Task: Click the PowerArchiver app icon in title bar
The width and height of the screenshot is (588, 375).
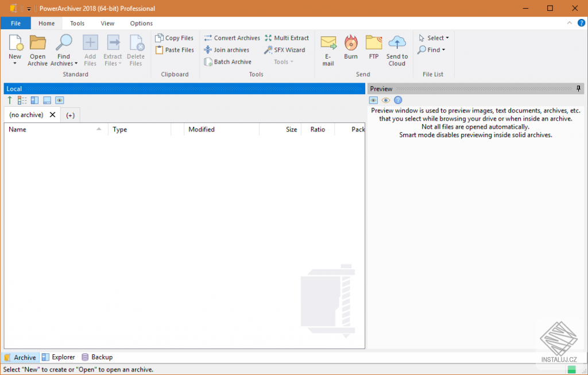Action: (x=13, y=8)
